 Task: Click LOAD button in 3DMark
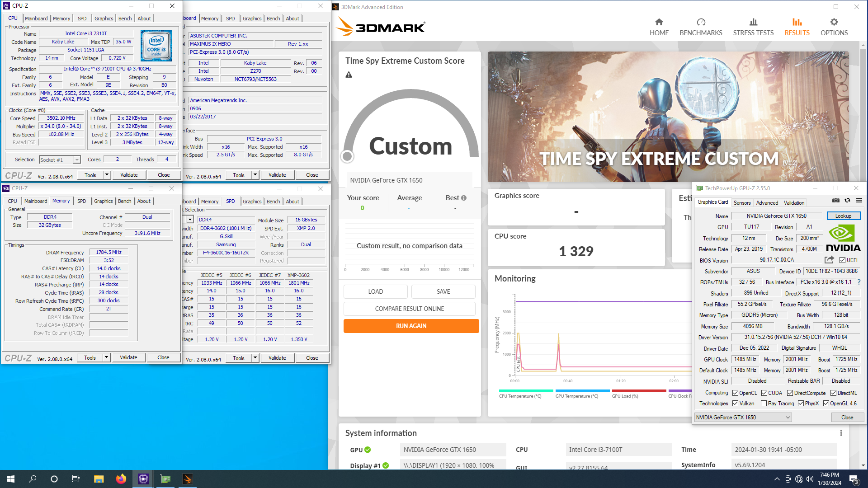[x=376, y=291]
